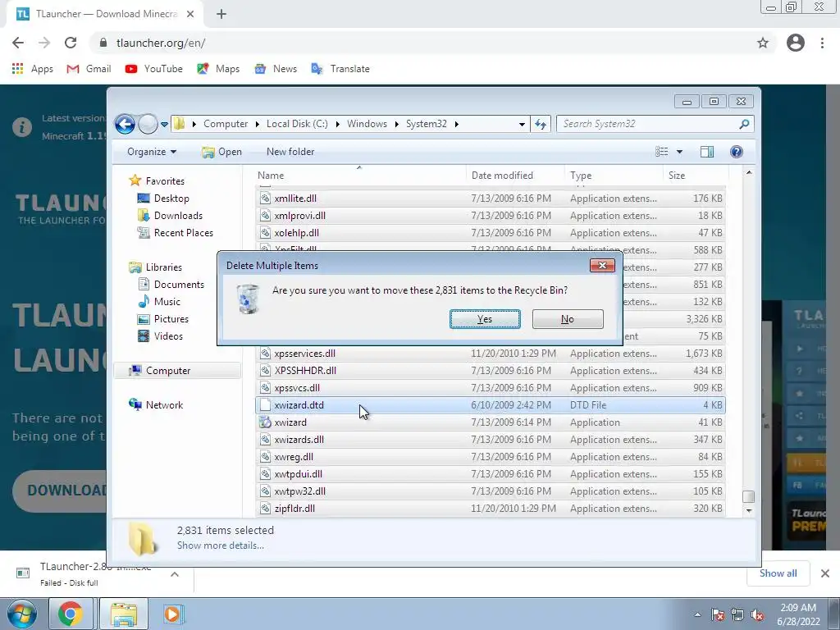Screen dimensions: 840x630
Task: Select xwtpdui.dll file
Action: click(x=491, y=474)
